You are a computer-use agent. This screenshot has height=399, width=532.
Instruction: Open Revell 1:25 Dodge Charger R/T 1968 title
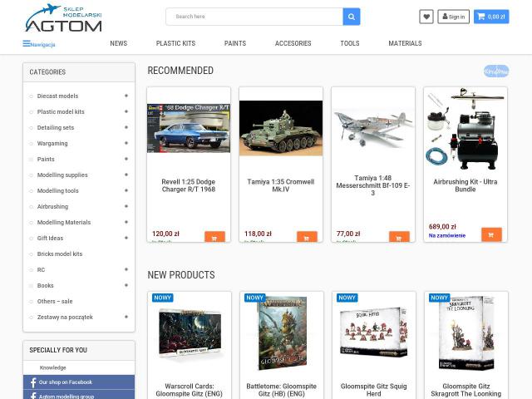point(189,185)
